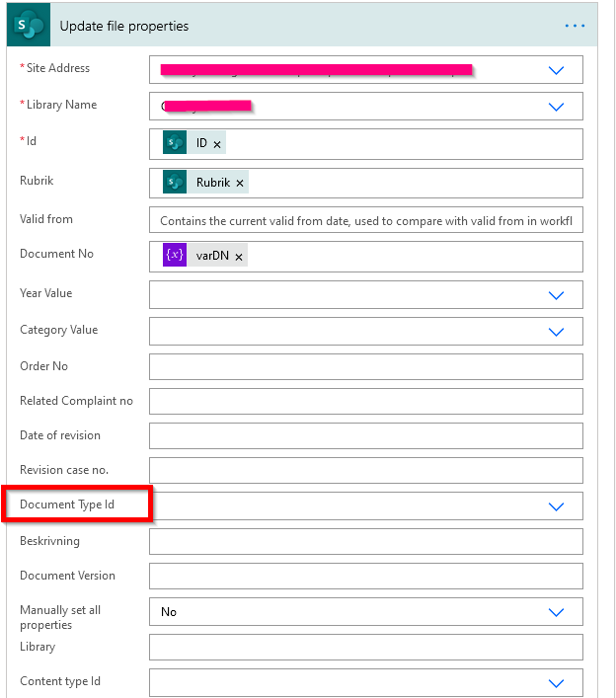Remove the Rubrik token with its x
The image size is (616, 698).
tap(239, 184)
